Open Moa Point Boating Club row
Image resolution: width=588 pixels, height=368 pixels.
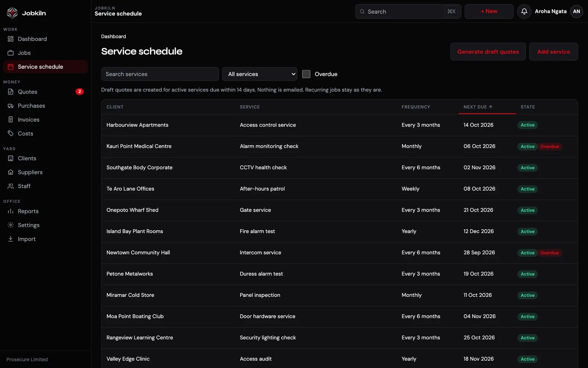[340, 316]
